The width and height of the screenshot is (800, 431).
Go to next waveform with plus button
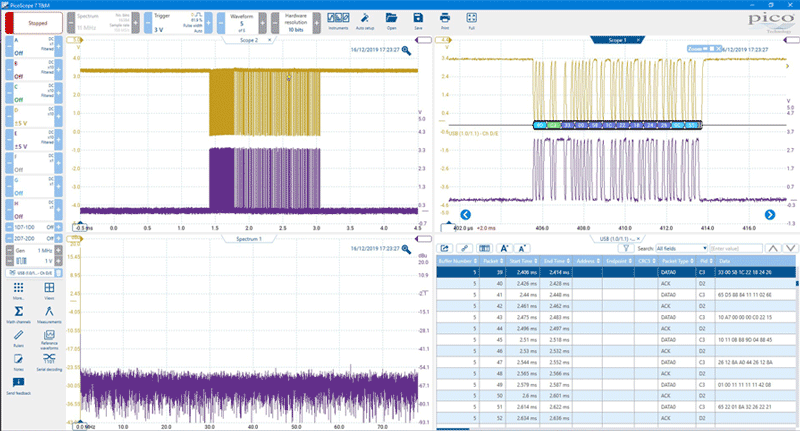pyautogui.click(x=262, y=22)
